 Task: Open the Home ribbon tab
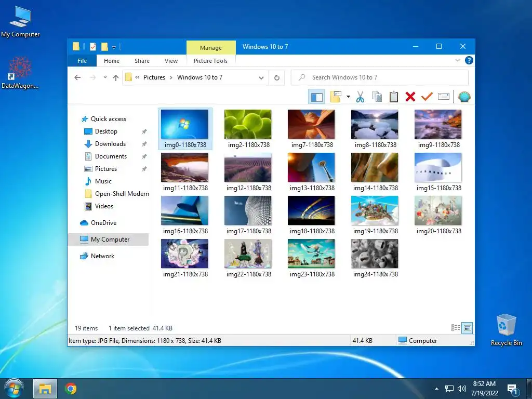point(112,61)
